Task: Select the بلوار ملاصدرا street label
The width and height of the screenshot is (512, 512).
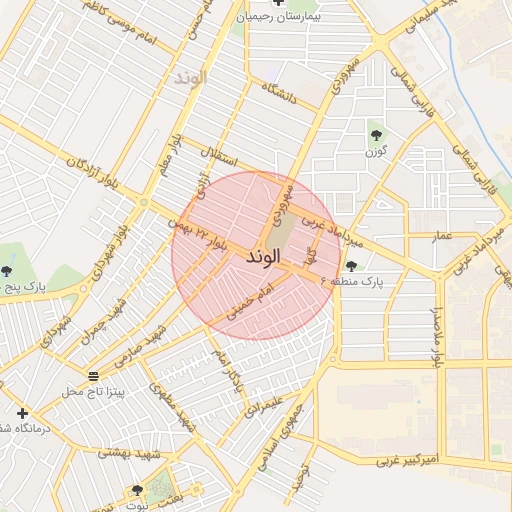Action: [x=437, y=337]
